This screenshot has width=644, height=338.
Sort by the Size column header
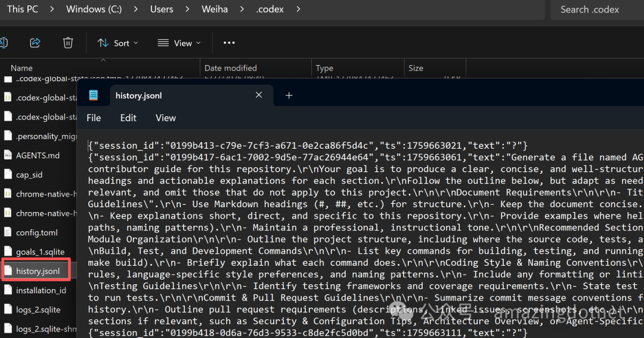tap(435, 68)
